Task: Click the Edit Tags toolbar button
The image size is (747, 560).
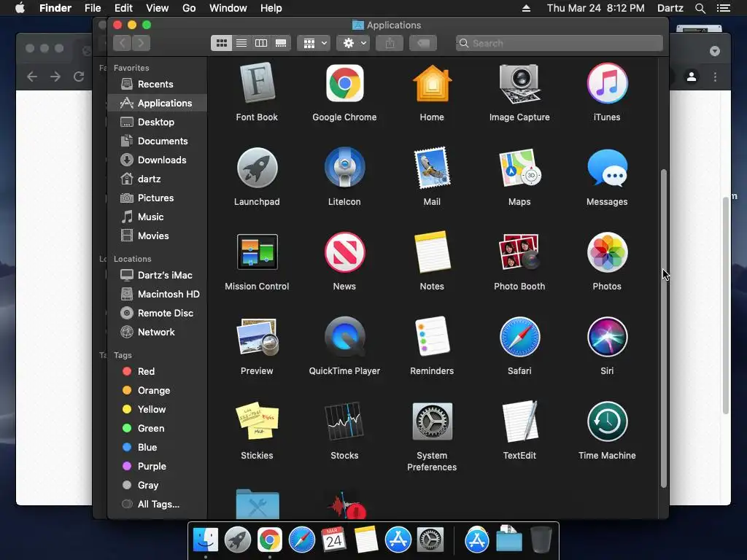Action: [x=423, y=43]
